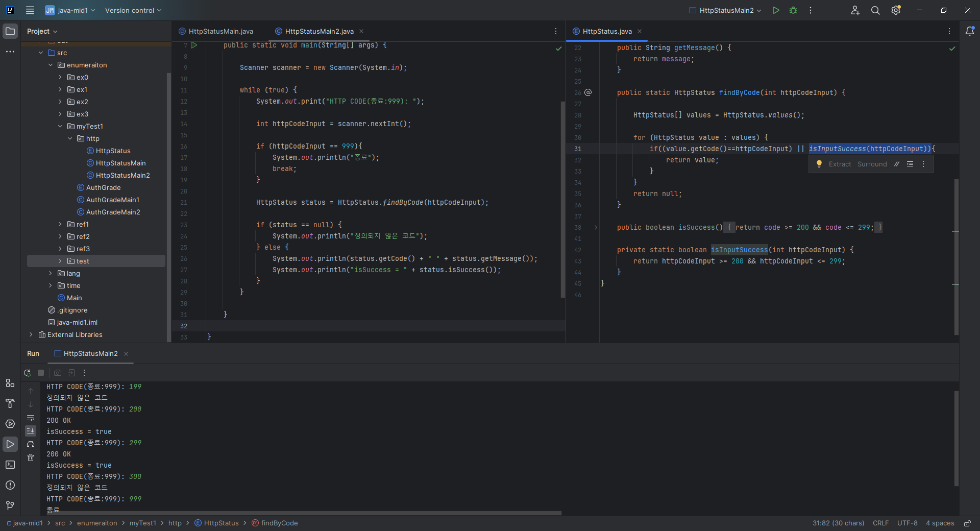Click the UTF-8 encoding indicator

point(907,523)
